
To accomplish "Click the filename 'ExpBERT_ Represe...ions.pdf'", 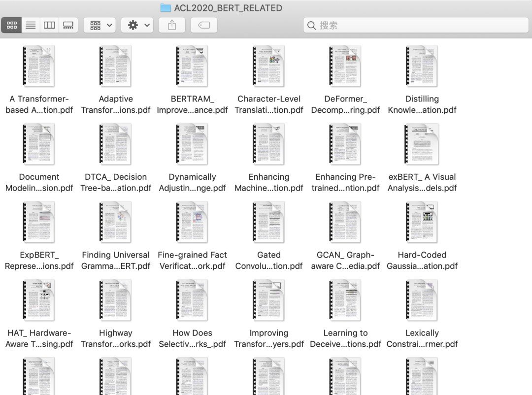I will [39, 260].
